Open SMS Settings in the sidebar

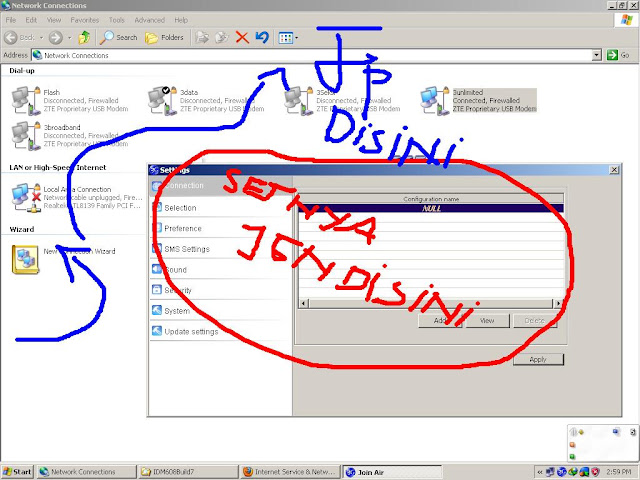pos(187,249)
